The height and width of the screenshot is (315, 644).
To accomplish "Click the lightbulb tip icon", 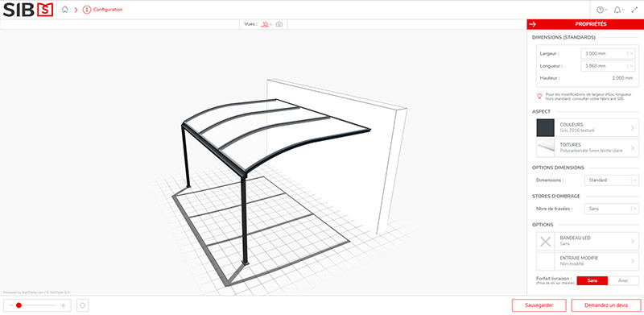I will 539,96.
